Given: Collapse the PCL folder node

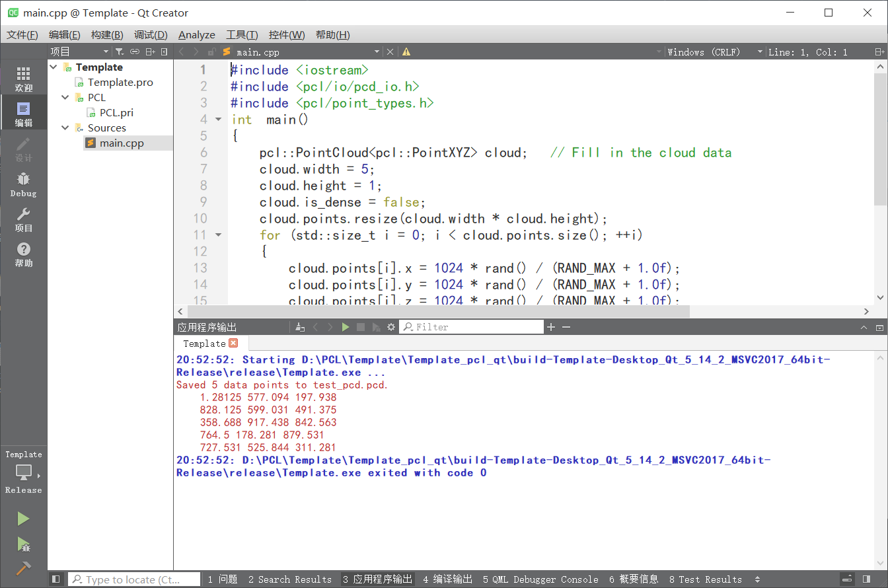Looking at the screenshot, I should point(65,97).
